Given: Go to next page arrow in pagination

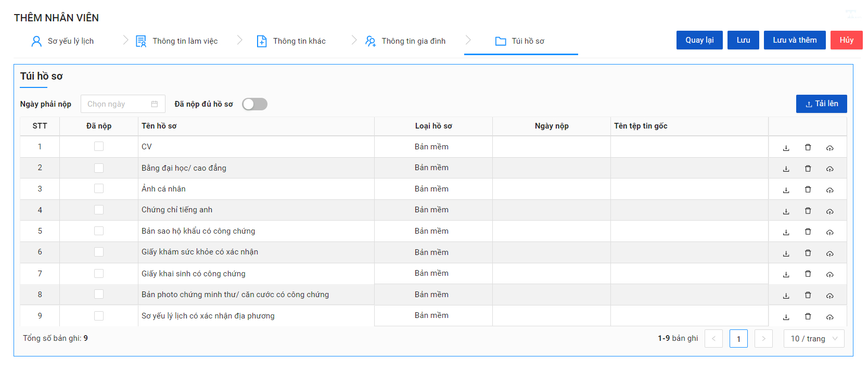Looking at the screenshot, I should (763, 339).
